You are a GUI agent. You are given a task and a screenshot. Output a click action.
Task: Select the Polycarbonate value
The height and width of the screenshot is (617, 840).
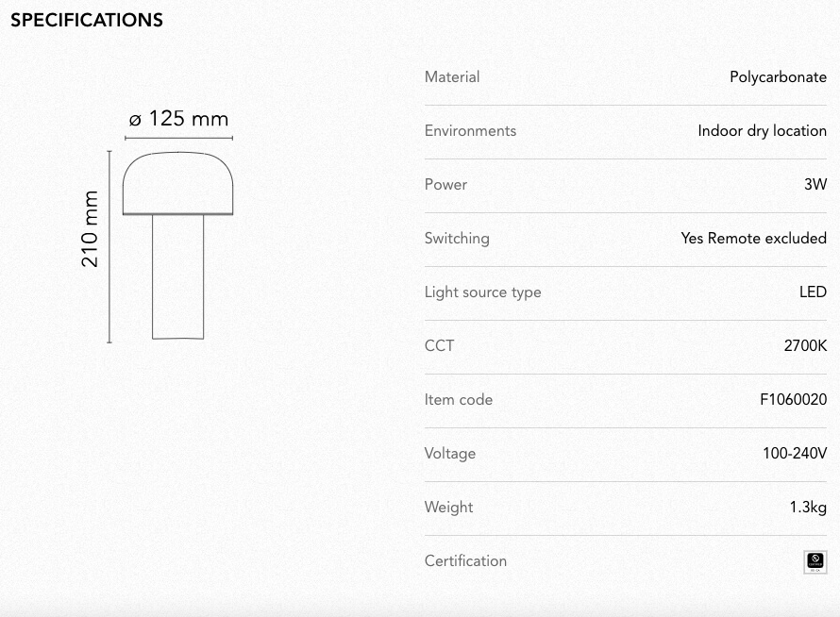[x=778, y=77]
